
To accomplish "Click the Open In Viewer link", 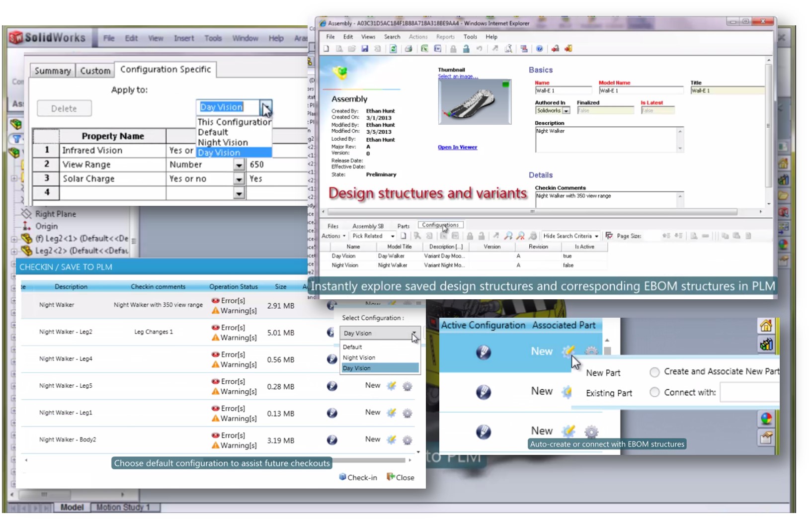I will pos(457,147).
